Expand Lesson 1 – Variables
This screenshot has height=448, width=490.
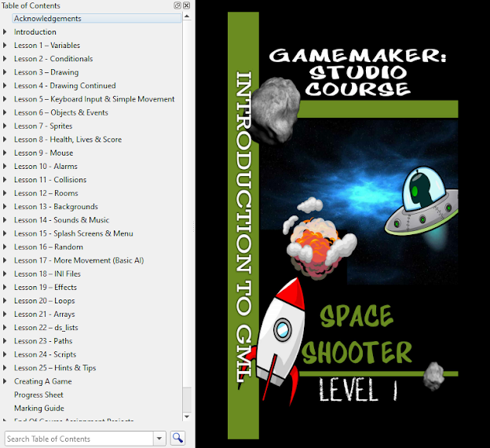click(5, 46)
